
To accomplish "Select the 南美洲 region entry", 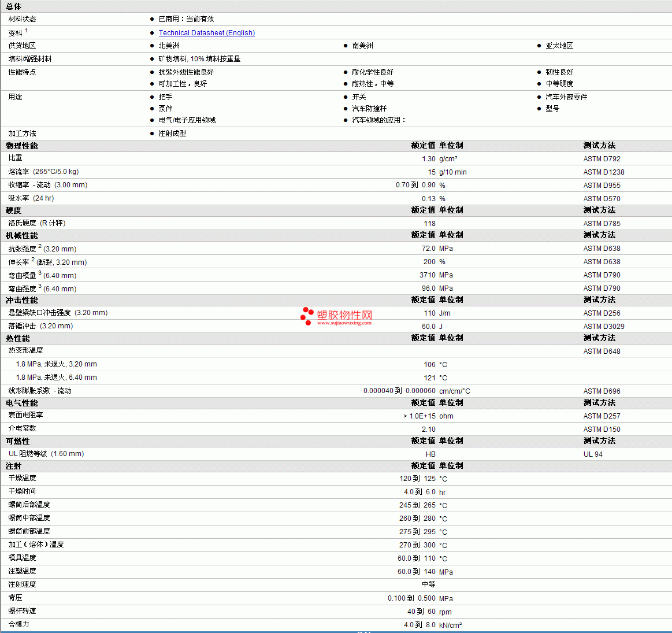I will (x=362, y=46).
